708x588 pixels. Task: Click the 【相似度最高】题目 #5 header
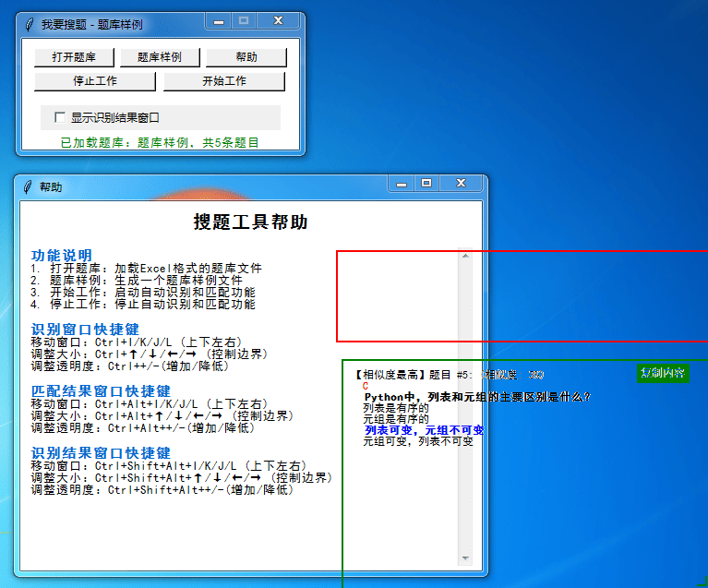(x=448, y=375)
